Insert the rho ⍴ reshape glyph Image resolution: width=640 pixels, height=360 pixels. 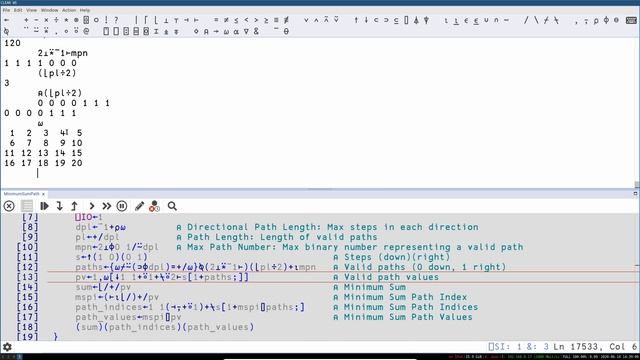tap(596, 20)
